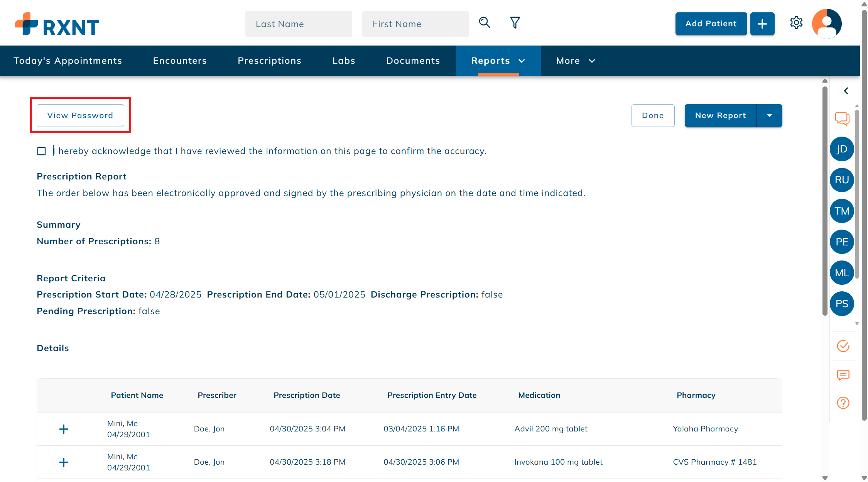The height and width of the screenshot is (482, 868).
Task: Click the report area vertical scrollbar
Action: (x=825, y=201)
